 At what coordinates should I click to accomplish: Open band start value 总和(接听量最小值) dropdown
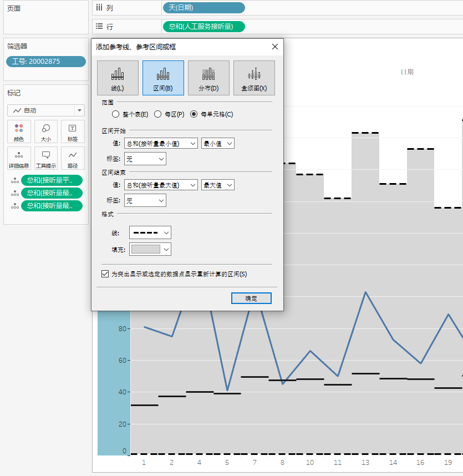pyautogui.click(x=161, y=143)
